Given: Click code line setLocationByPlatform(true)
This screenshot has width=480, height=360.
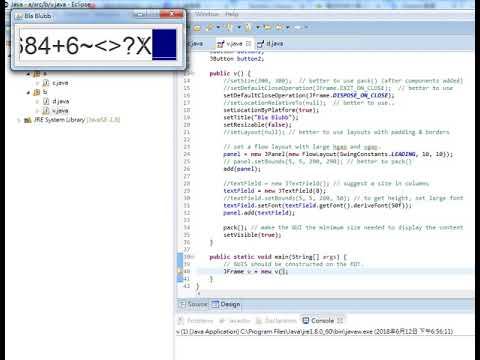Looking at the screenshot, I should (271, 110).
